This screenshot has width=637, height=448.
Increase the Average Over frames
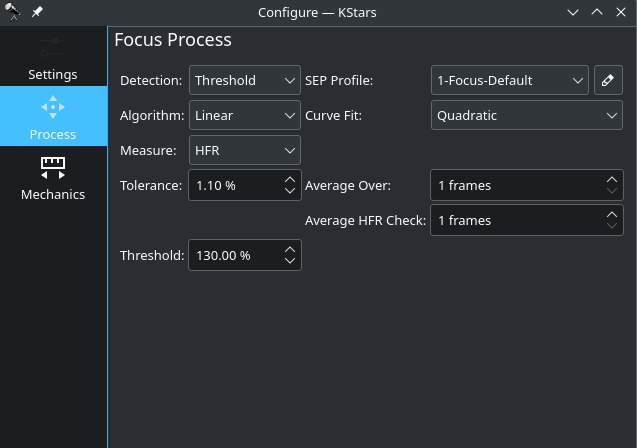coord(612,180)
